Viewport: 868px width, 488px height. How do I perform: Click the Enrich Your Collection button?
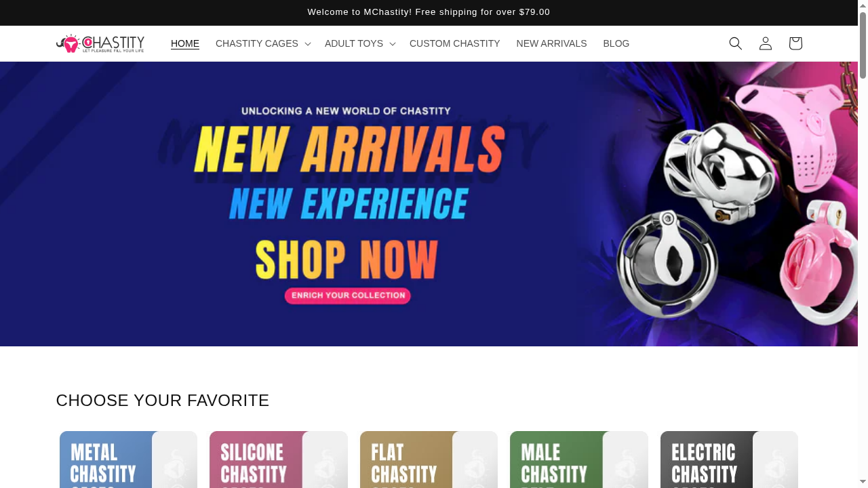(348, 296)
